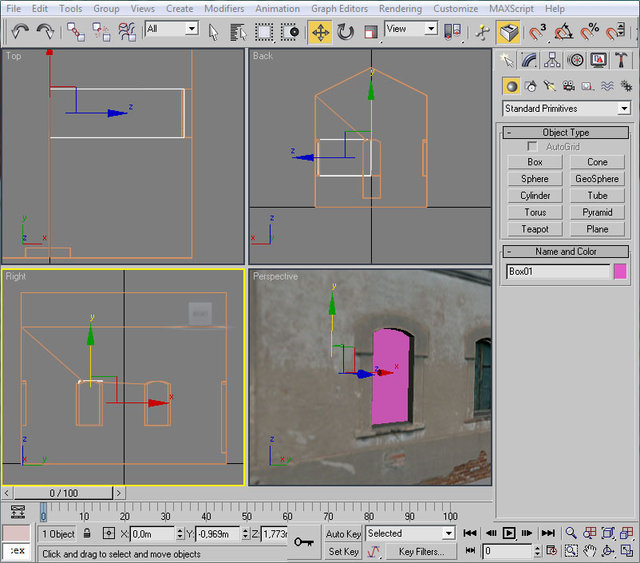Select the Select and Move tool
The height and width of the screenshot is (563, 640).
click(320, 31)
